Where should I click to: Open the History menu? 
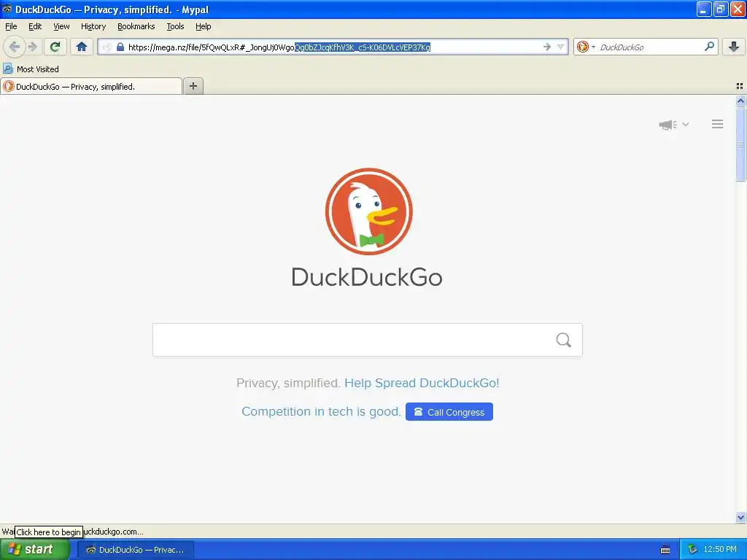click(93, 26)
